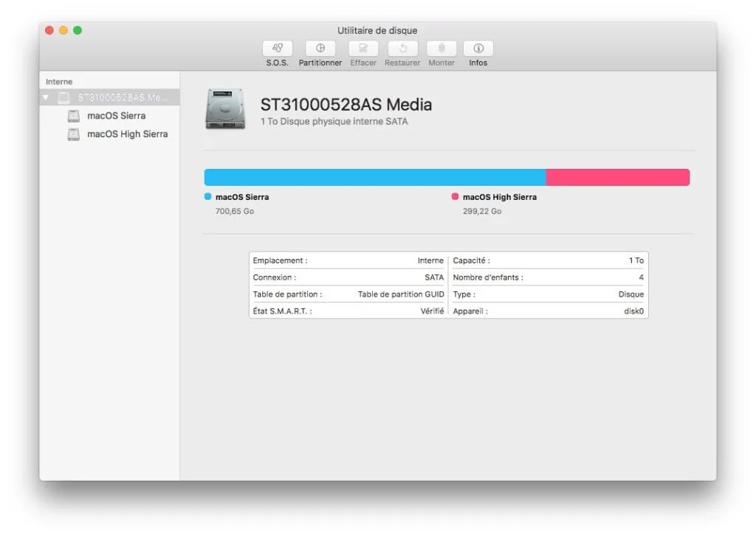This screenshot has width=756, height=537.
Task: Click the pink legend dot for High Sierra
Action: click(x=455, y=196)
